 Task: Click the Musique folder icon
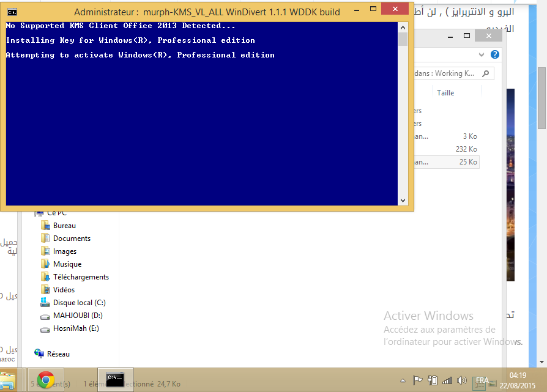45,264
